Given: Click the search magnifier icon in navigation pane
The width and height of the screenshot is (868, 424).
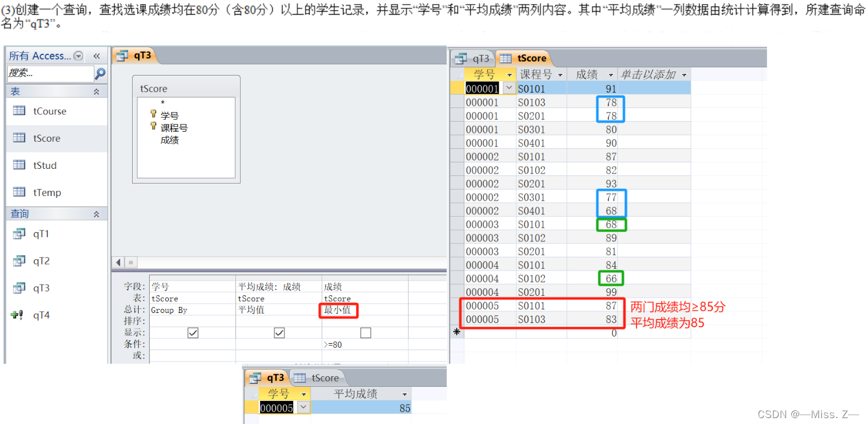Looking at the screenshot, I should (x=100, y=73).
